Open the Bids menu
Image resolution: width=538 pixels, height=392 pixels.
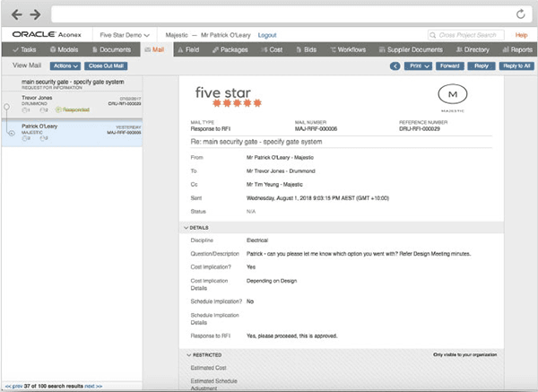click(307, 49)
